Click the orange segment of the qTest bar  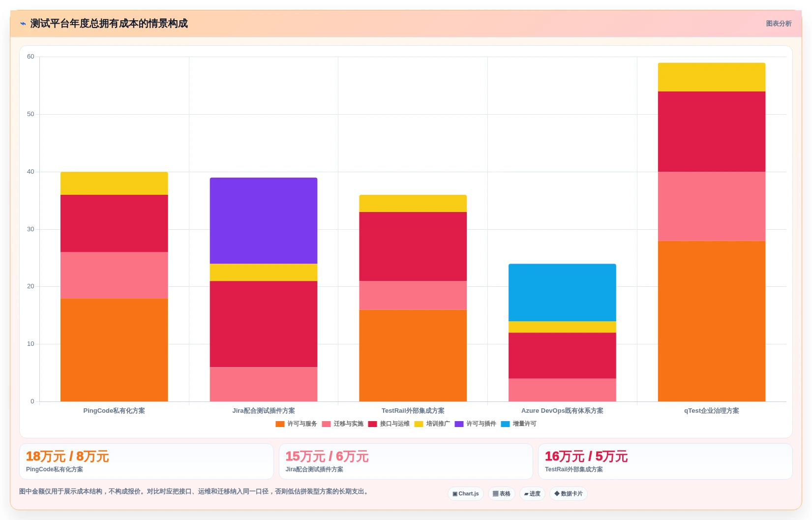[x=712, y=321]
